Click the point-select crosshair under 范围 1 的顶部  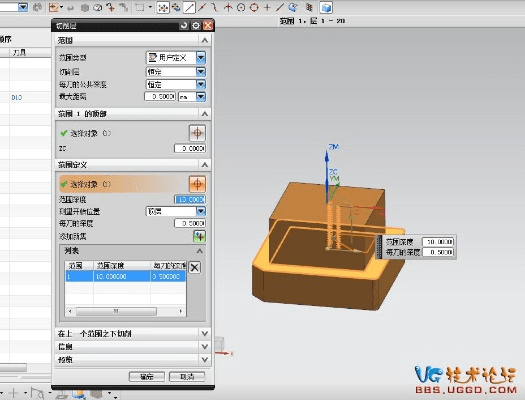pyautogui.click(x=197, y=133)
